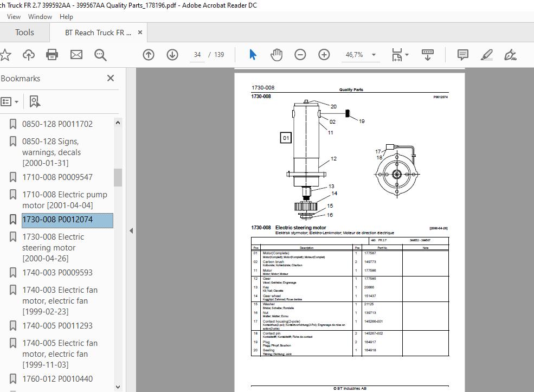The height and width of the screenshot is (392, 534).
Task: Select the arrow selection tool
Action: click(253, 55)
